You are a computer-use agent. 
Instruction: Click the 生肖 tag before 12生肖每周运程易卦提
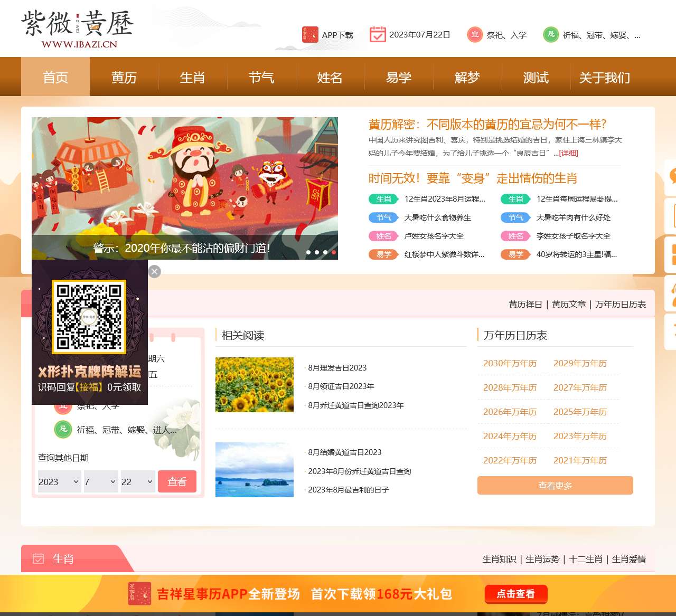point(515,199)
